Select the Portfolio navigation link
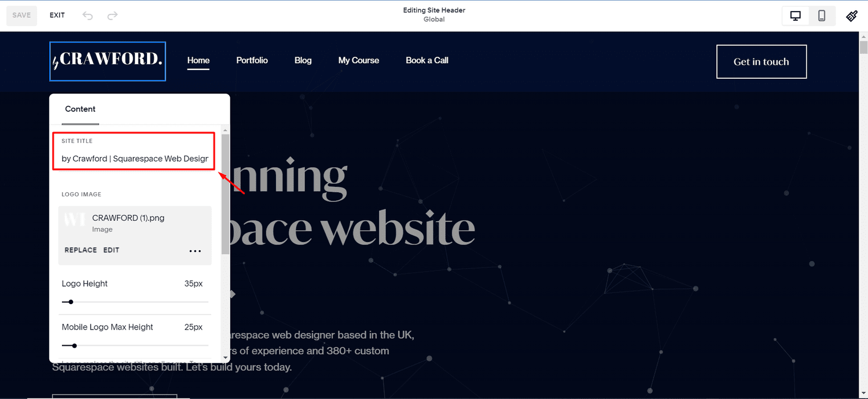 [x=252, y=60]
